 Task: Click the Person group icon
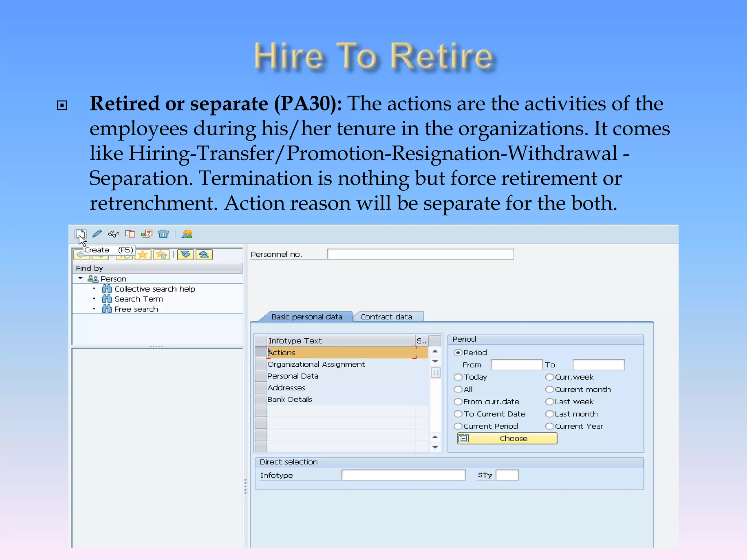[93, 279]
